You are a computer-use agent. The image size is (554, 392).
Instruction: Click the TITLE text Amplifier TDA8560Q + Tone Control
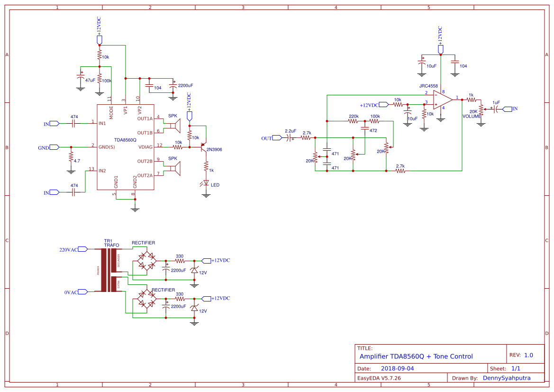(417, 356)
